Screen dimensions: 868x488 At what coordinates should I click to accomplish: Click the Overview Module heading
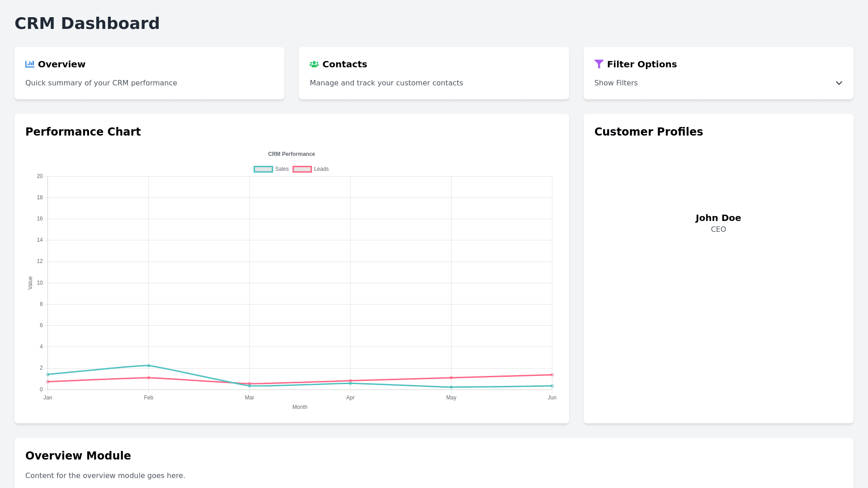pyautogui.click(x=78, y=456)
